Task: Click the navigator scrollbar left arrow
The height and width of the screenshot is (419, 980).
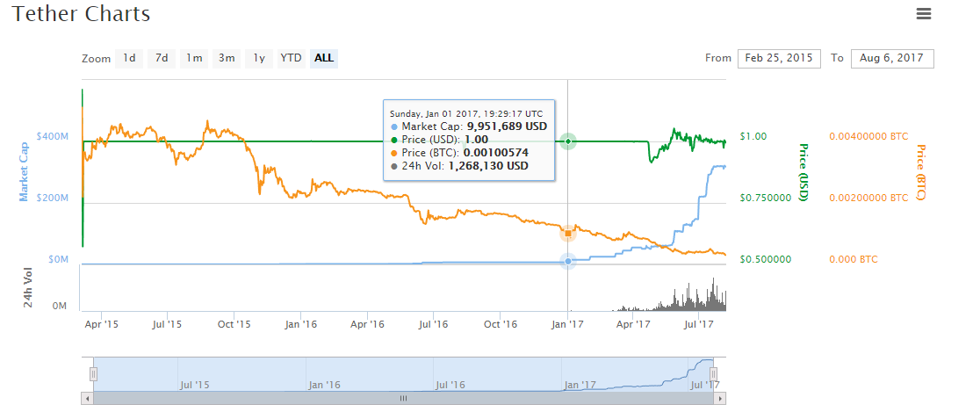Action: click(88, 398)
